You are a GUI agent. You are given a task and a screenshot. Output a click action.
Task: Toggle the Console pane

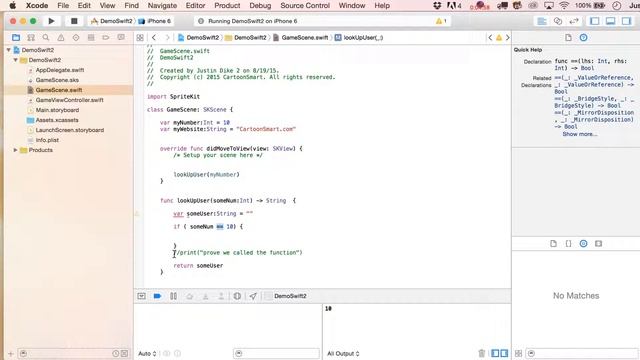[x=504, y=353]
